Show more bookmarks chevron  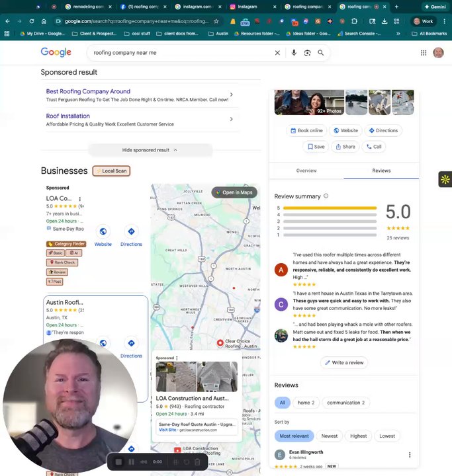(398, 34)
